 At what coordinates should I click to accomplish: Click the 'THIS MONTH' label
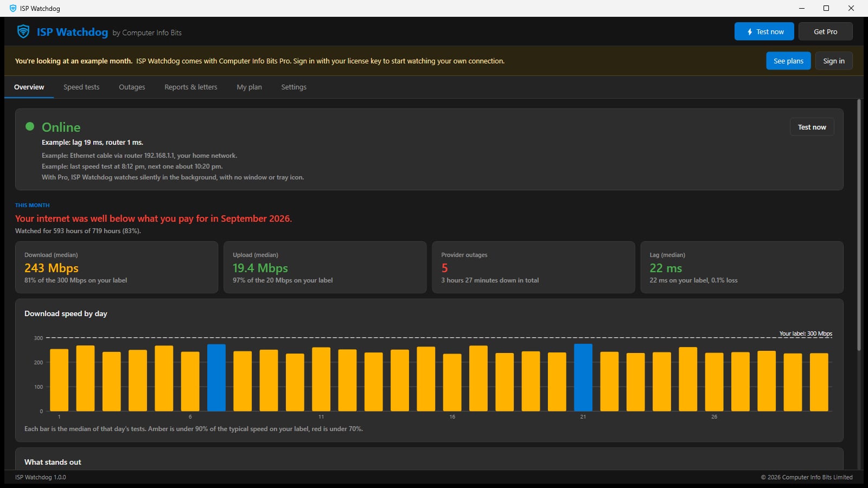click(x=32, y=206)
